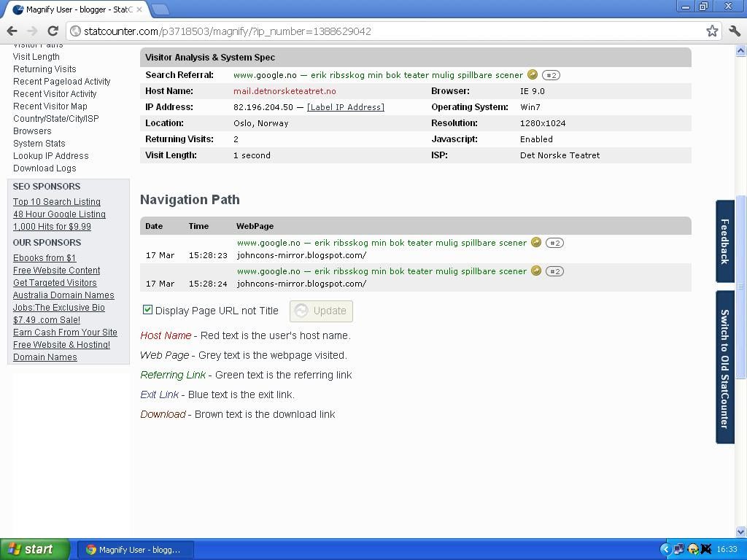The image size is (747, 560).
Task: Click 1,000 Hits for $9.99 link
Action: [52, 227]
